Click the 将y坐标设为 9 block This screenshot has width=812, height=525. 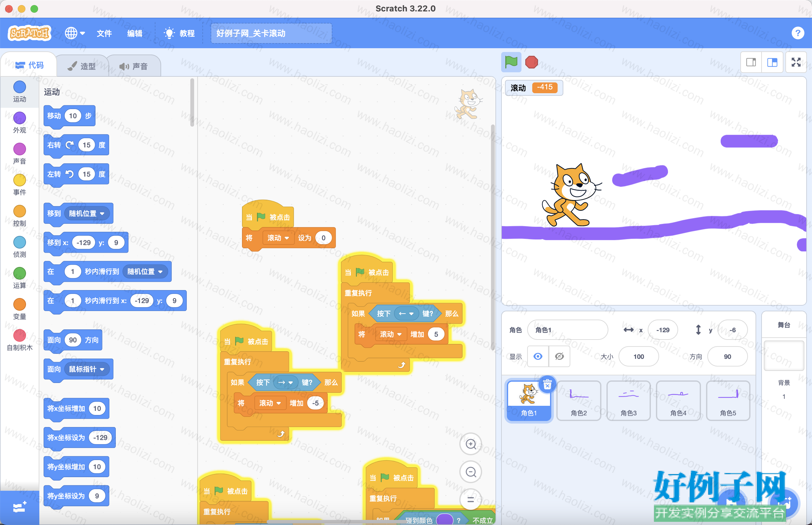pos(76,496)
